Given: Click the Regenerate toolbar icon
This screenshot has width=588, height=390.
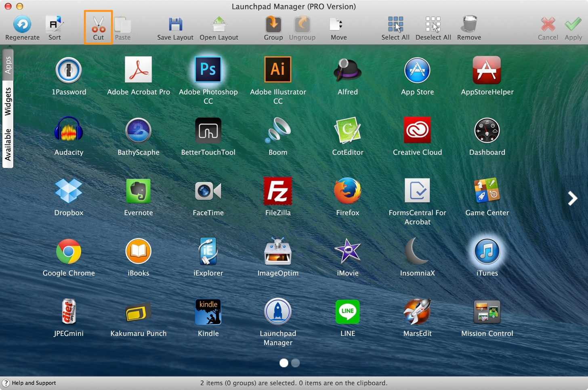Looking at the screenshot, I should (22, 24).
